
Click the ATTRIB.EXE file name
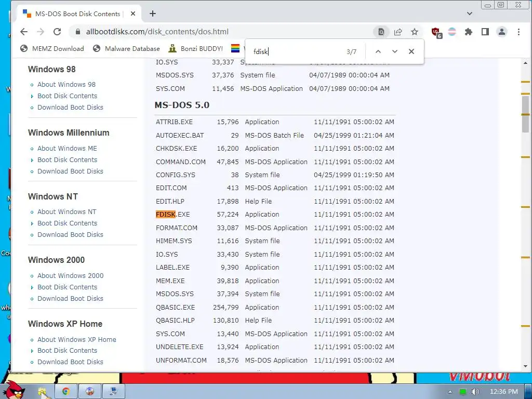coord(174,122)
